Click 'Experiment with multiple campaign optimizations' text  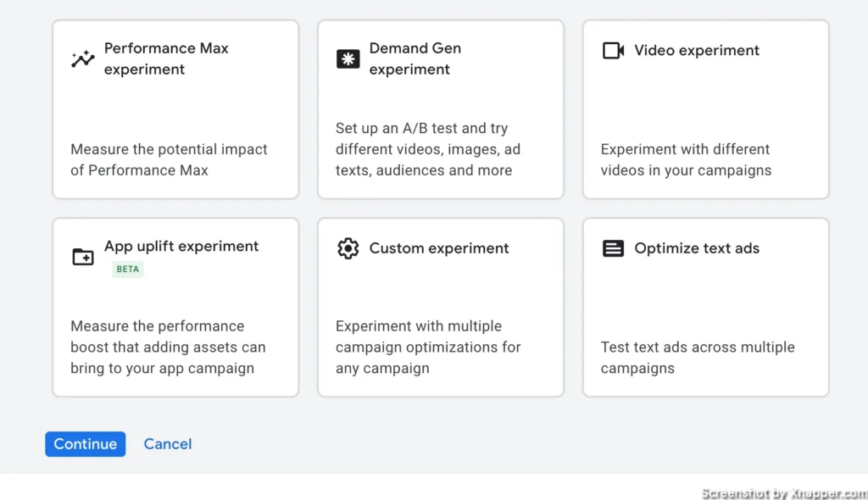tap(428, 347)
